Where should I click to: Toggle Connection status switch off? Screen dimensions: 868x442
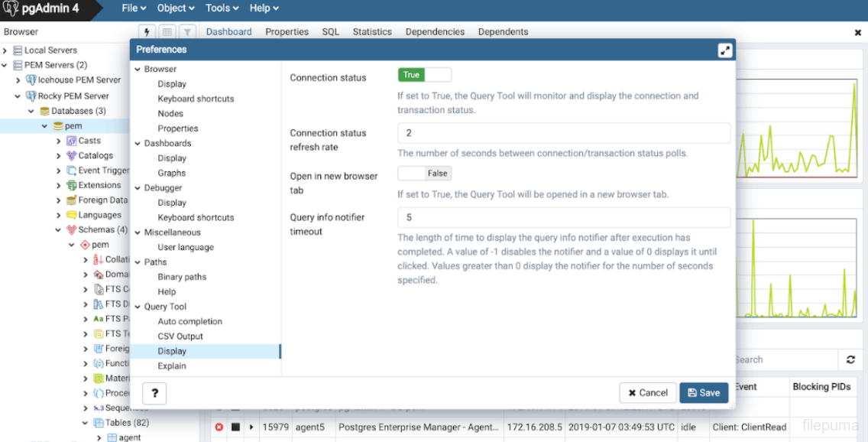(x=425, y=75)
